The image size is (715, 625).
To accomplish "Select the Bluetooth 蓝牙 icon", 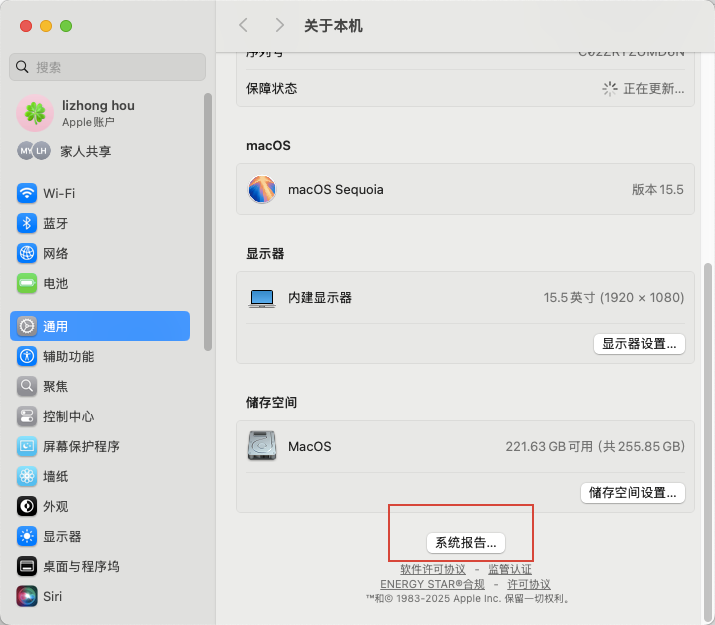I will (27, 223).
